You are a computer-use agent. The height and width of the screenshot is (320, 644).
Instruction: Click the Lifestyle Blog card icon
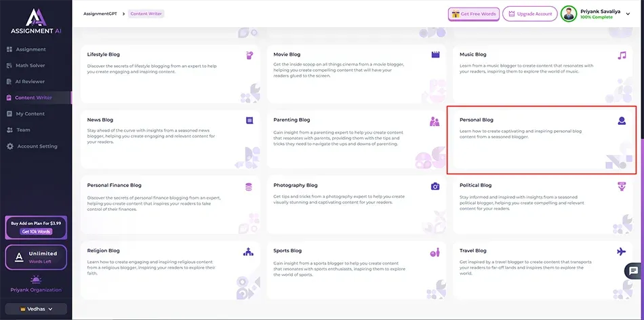click(249, 55)
